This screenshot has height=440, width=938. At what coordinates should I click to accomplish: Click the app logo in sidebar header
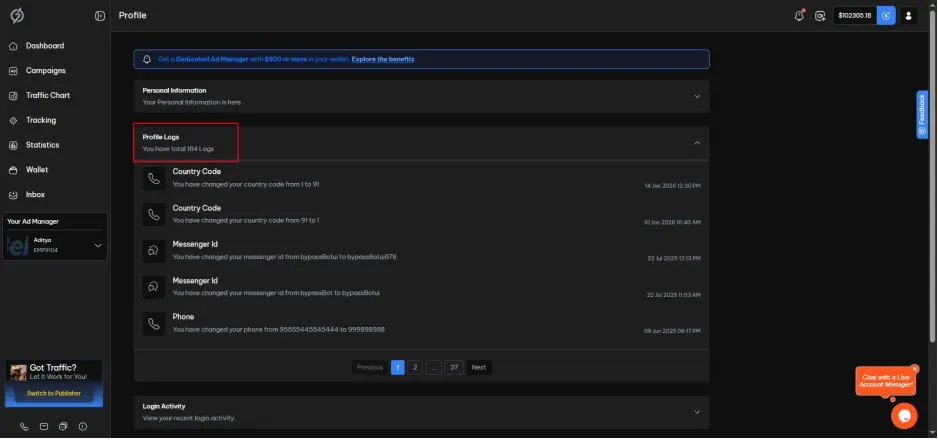(x=17, y=16)
